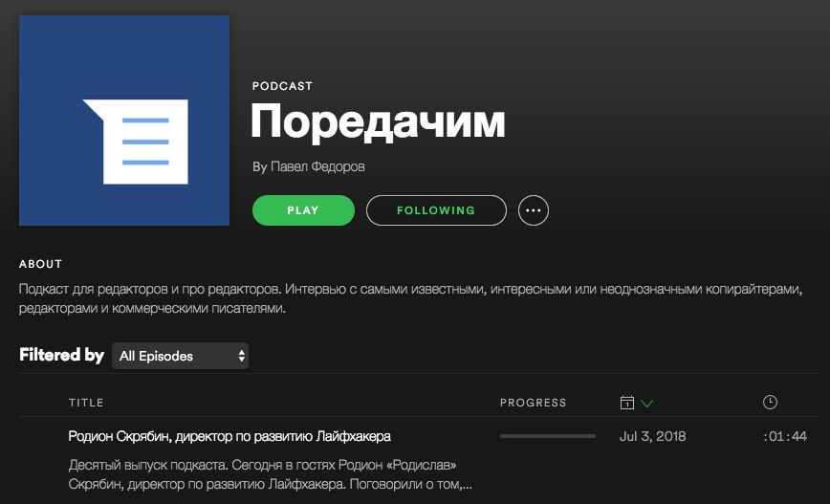Click the calendar date column icon
This screenshot has width=830, height=504.
[x=626, y=403]
